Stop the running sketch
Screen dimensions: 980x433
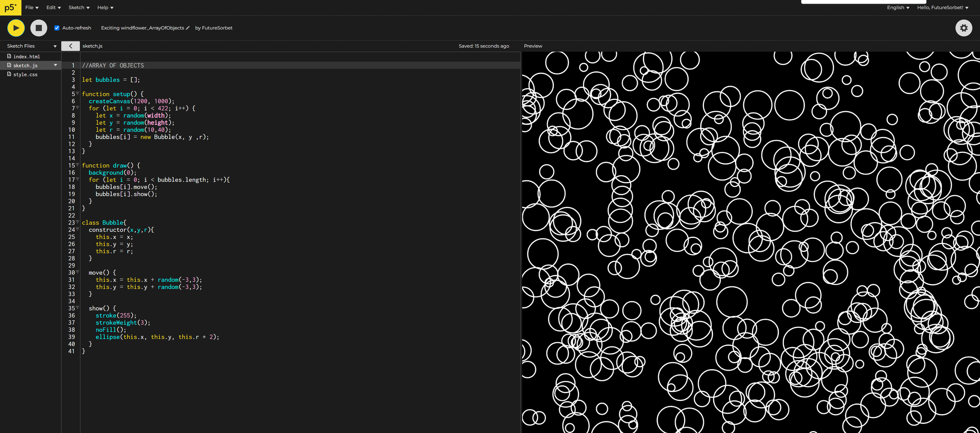coord(39,28)
